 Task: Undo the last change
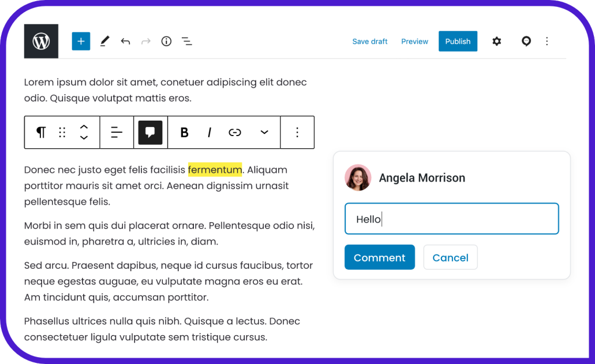coord(125,42)
